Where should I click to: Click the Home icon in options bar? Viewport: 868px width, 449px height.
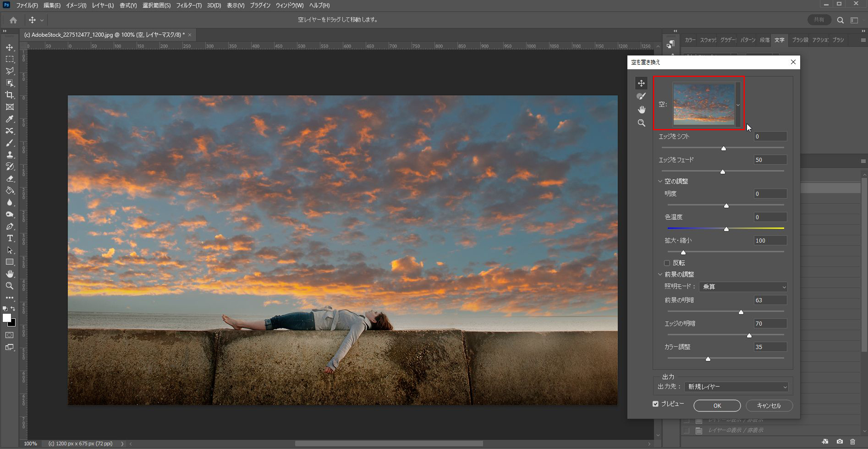(x=13, y=20)
